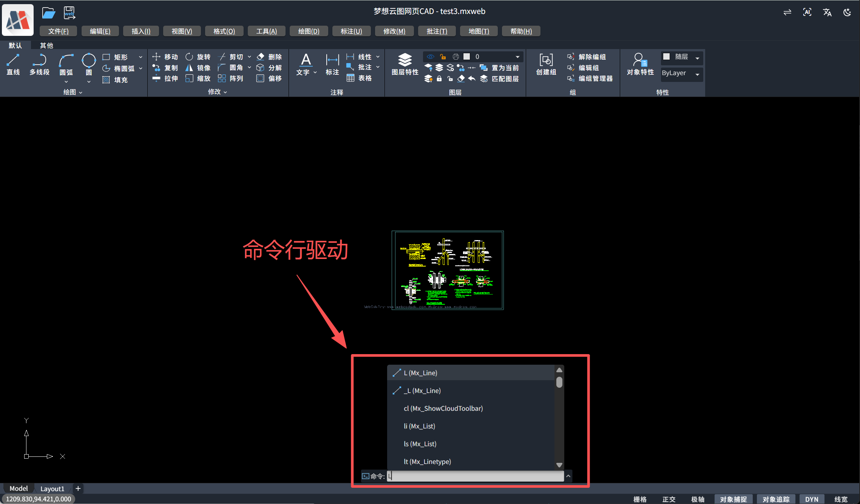Toggle layer visibility eye icon
Screen dimensions: 860x504
click(430, 57)
